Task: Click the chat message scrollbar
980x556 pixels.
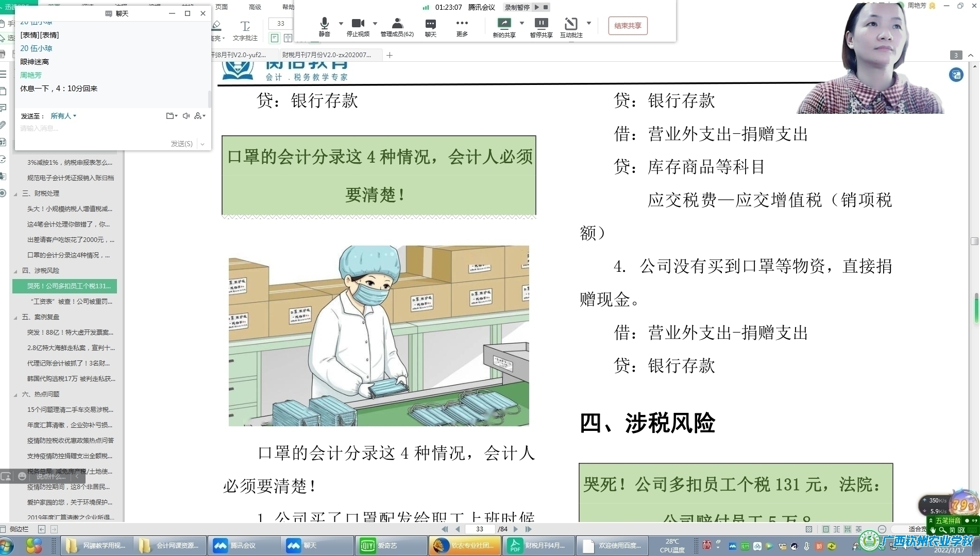Action: pos(209,98)
